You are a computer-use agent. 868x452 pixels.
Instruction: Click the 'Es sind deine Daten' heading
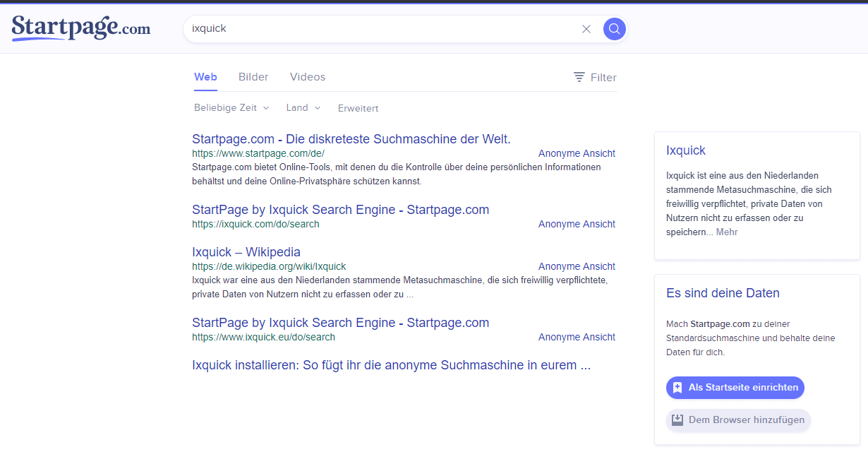click(723, 293)
